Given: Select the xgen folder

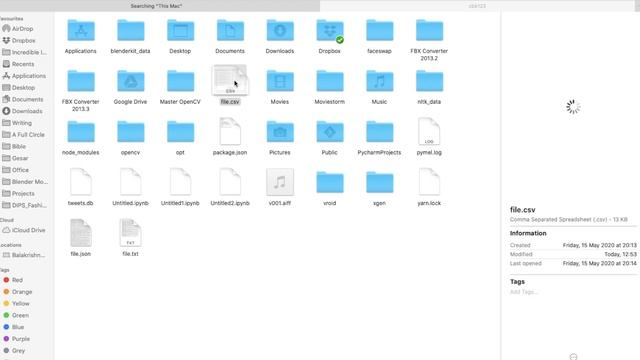Looking at the screenshot, I should (380, 182).
